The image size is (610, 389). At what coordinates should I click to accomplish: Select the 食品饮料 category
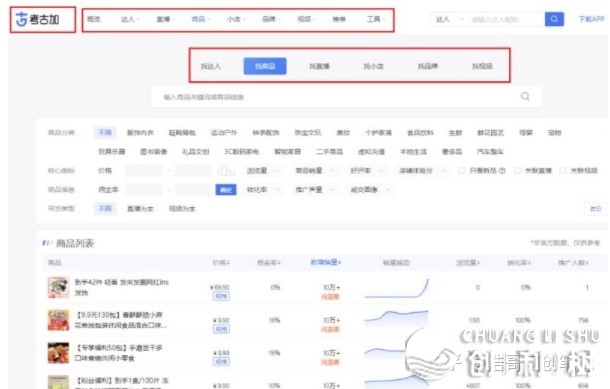(x=420, y=133)
